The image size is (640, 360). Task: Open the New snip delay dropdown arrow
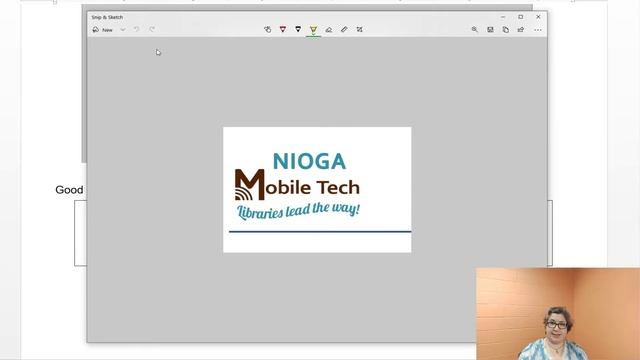click(x=123, y=30)
